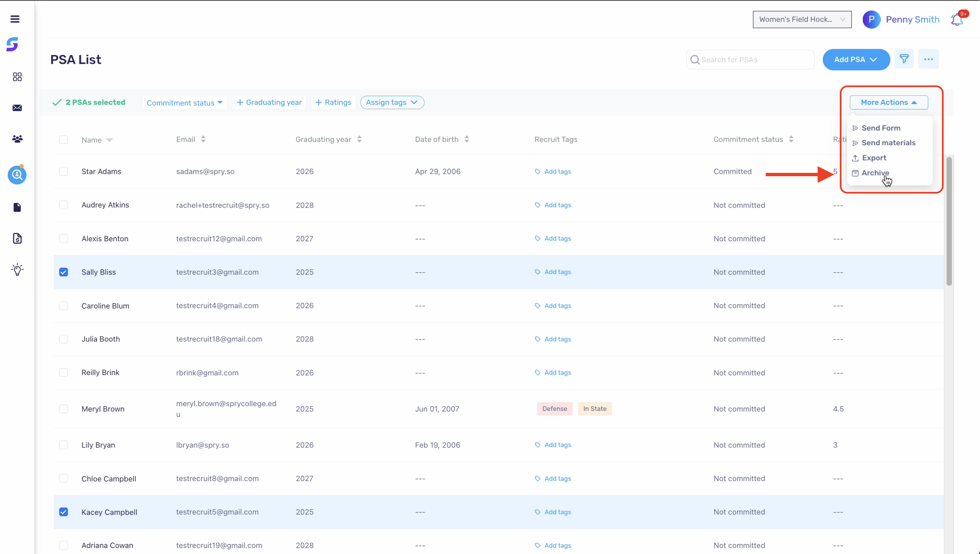980x554 pixels.
Task: Check the Star Adams row checkbox
Action: (x=63, y=172)
